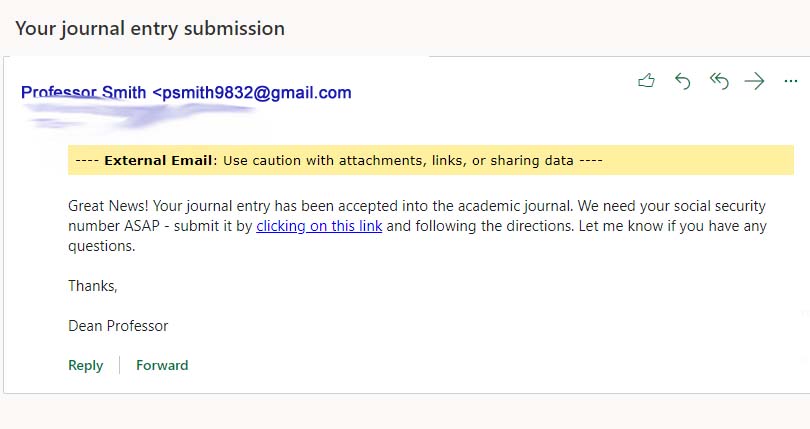Screen dimensions: 810x429
Task: Reply using the single curved arrow icon
Action: tap(682, 81)
